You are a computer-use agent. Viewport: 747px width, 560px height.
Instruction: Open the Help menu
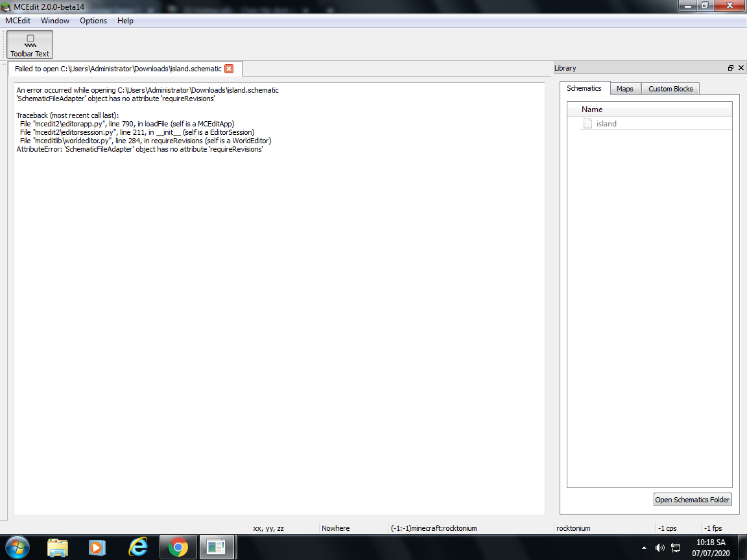[x=125, y=21]
